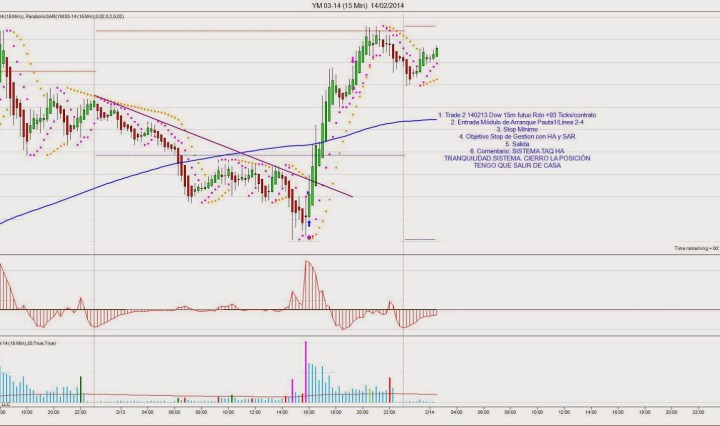Select the upper orange horizontal level line
Viewport: 720px width, 426px height.
(420, 25)
